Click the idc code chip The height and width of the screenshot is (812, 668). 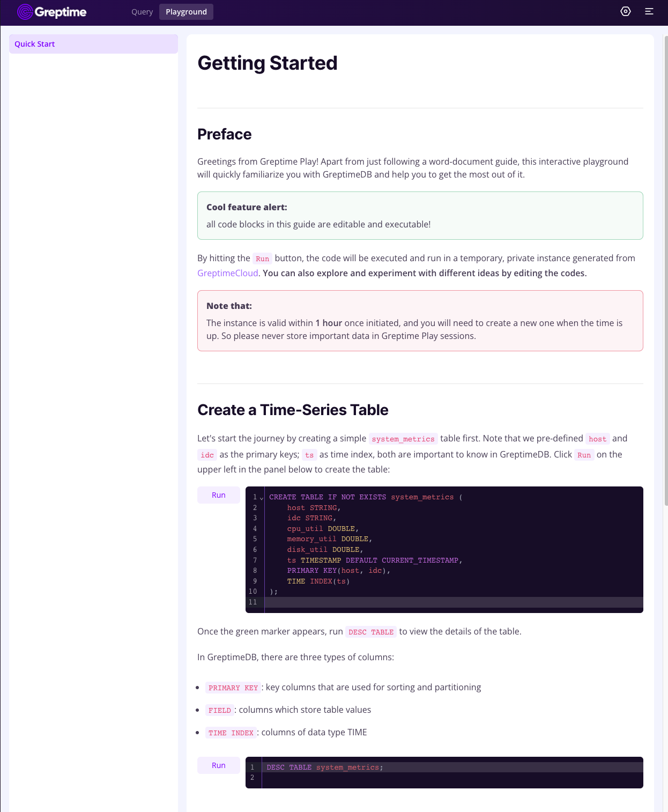pos(207,455)
